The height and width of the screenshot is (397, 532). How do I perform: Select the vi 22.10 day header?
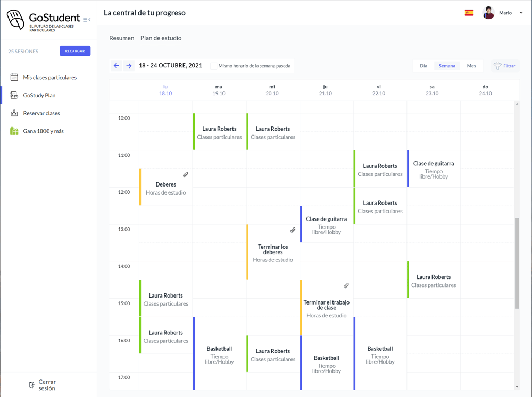[x=379, y=90]
